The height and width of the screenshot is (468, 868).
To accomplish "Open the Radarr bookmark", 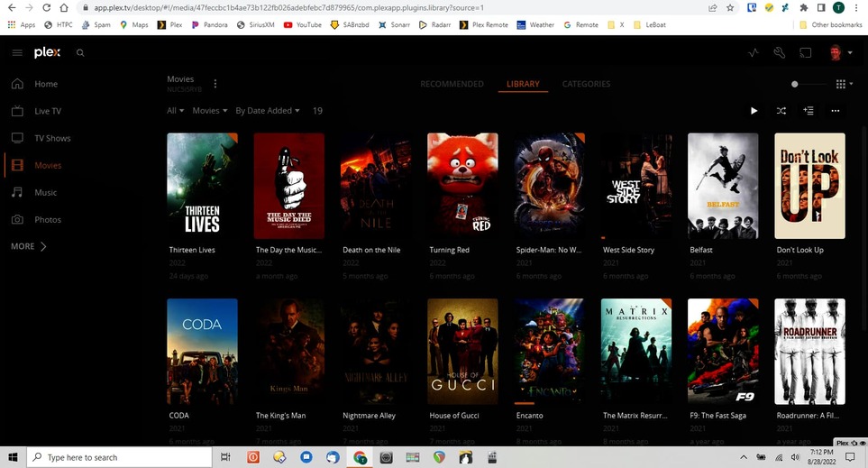I will click(434, 25).
